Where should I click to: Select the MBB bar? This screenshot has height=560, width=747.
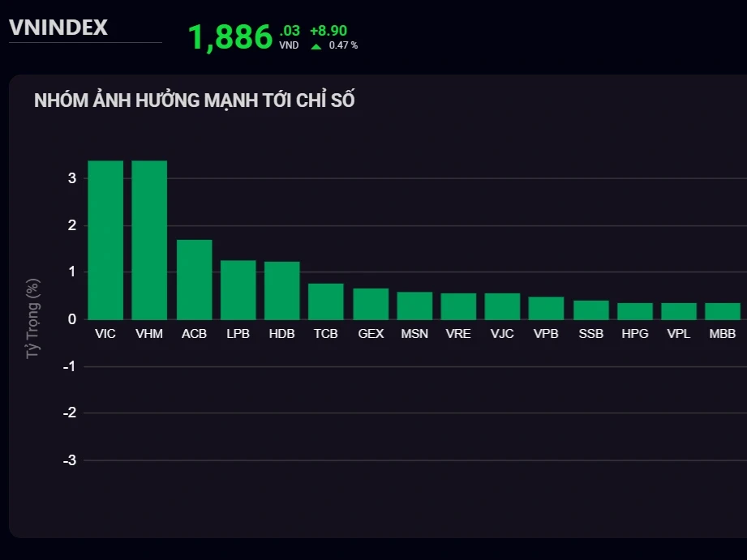point(723,311)
